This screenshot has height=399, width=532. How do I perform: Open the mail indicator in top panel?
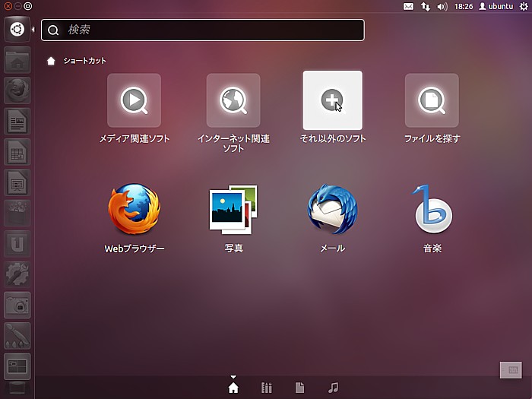pyautogui.click(x=409, y=6)
